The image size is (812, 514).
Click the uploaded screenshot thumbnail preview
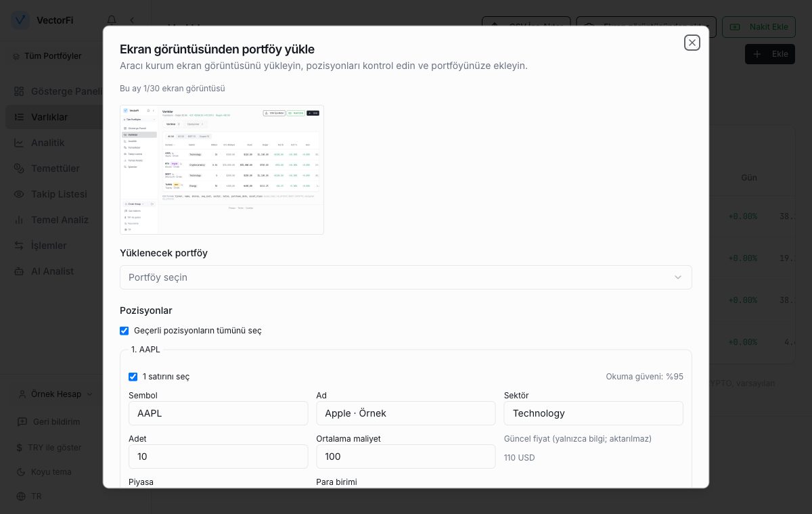click(x=222, y=170)
